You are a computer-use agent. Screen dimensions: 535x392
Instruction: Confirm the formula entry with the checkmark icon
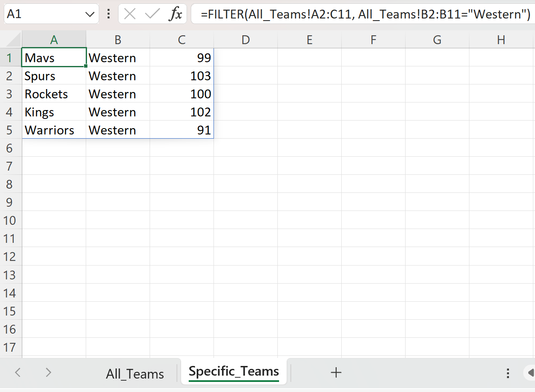click(x=152, y=14)
